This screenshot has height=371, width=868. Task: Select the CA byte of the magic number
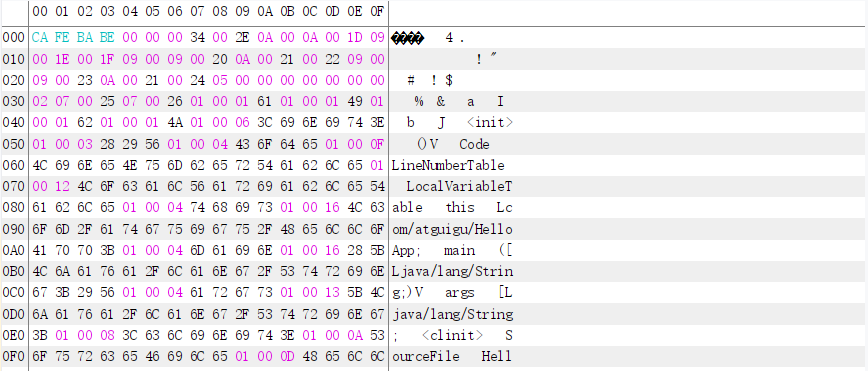tap(39, 38)
